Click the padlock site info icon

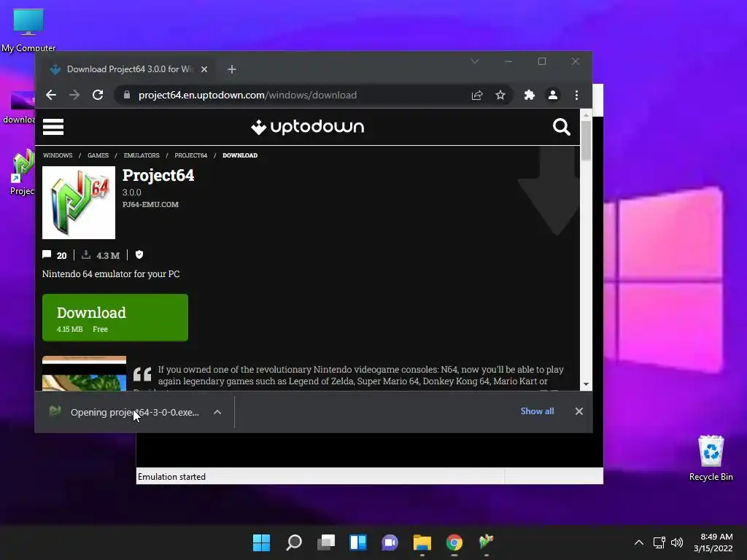[x=127, y=95]
